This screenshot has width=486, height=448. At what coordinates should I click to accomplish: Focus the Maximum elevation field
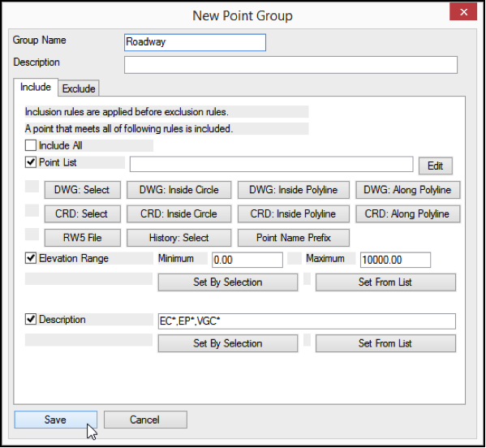point(395,260)
